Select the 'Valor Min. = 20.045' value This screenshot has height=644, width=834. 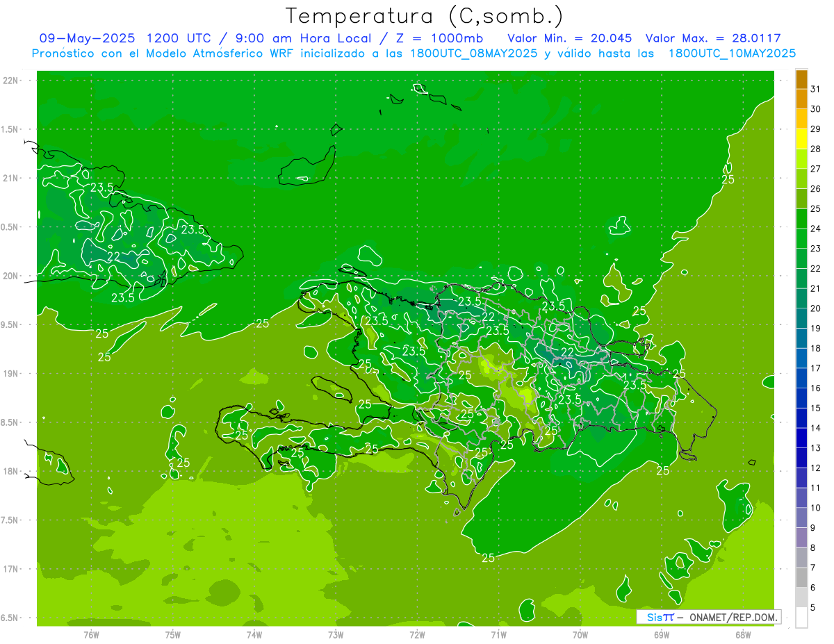click(570, 38)
